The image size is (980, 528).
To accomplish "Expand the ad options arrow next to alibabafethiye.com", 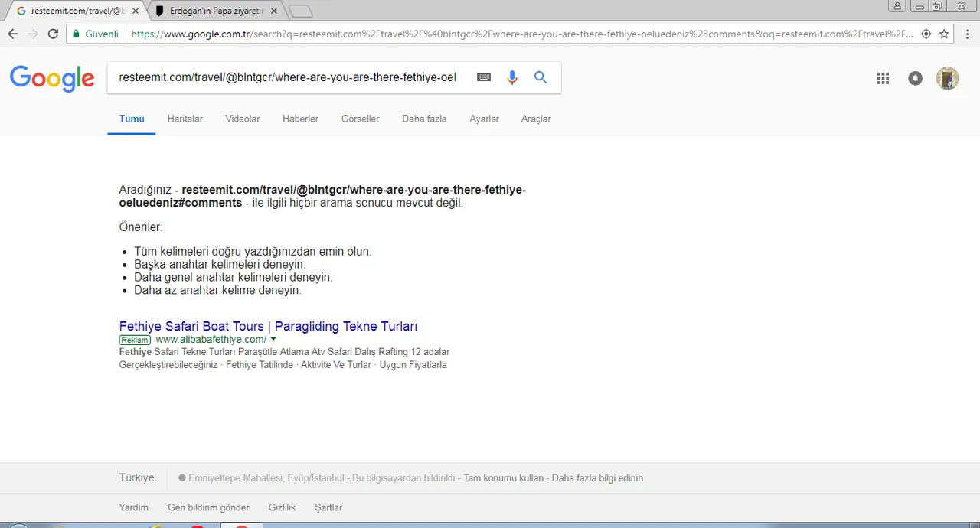I will point(273,339).
